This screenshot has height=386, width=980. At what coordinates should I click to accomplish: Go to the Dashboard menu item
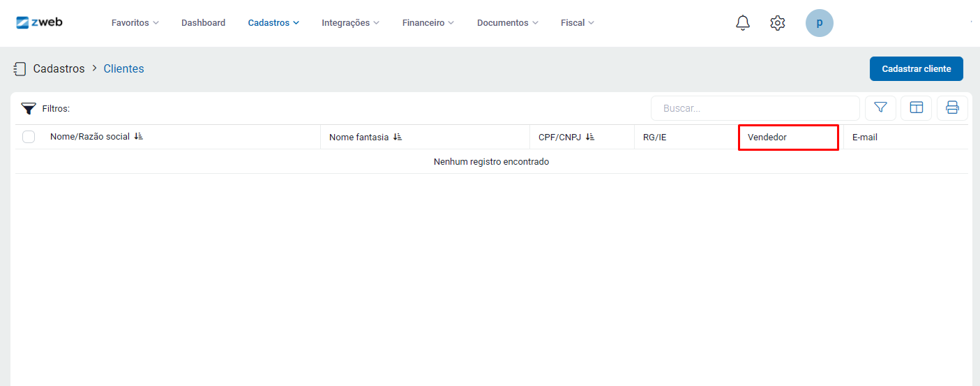(203, 23)
